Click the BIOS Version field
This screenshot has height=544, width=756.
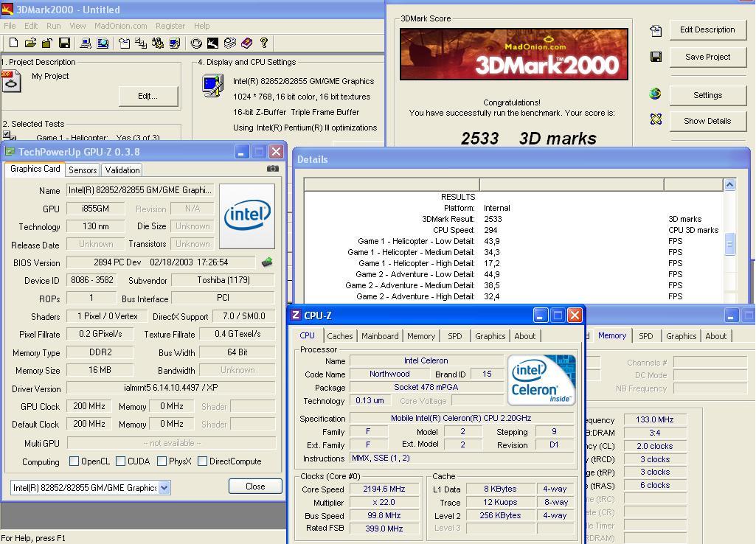coord(161,262)
